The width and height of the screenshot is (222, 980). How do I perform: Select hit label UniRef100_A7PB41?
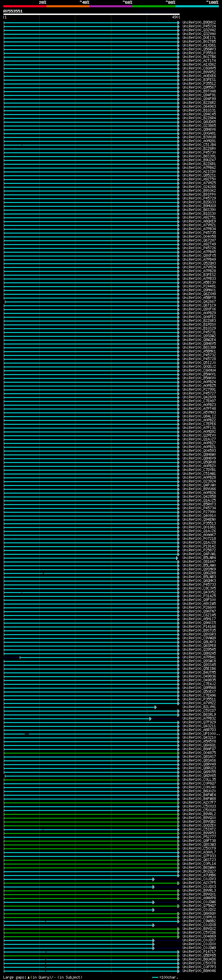pos(199,657)
